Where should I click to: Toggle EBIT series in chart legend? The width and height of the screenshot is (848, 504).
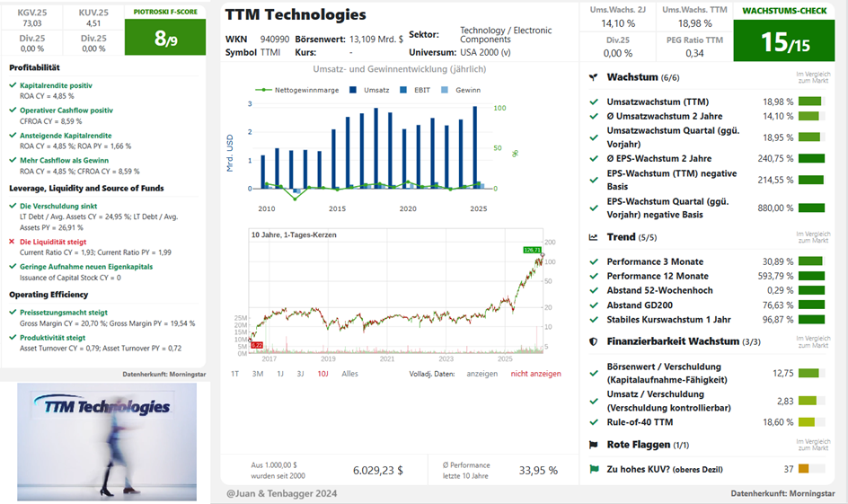415,91
